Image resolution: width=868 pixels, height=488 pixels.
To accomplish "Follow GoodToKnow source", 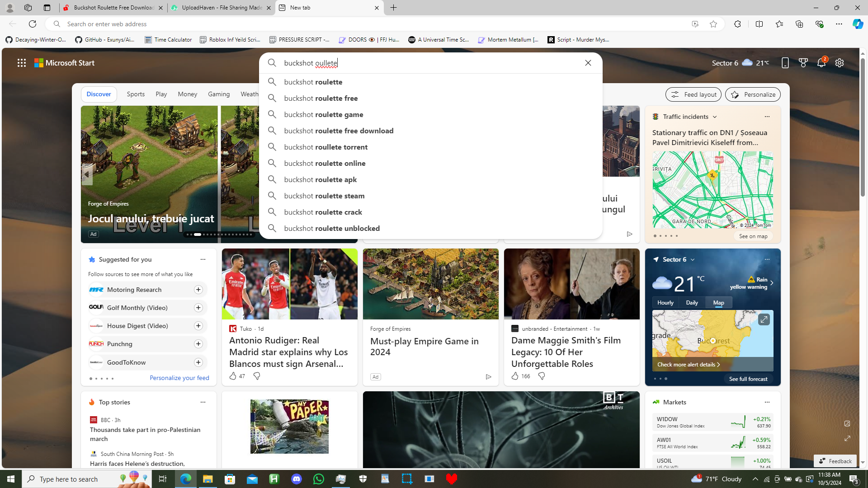I will pyautogui.click(x=198, y=362).
